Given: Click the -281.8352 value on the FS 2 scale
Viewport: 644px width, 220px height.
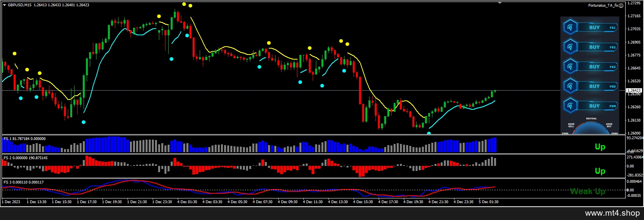Looking at the screenshot, I should [635, 175].
